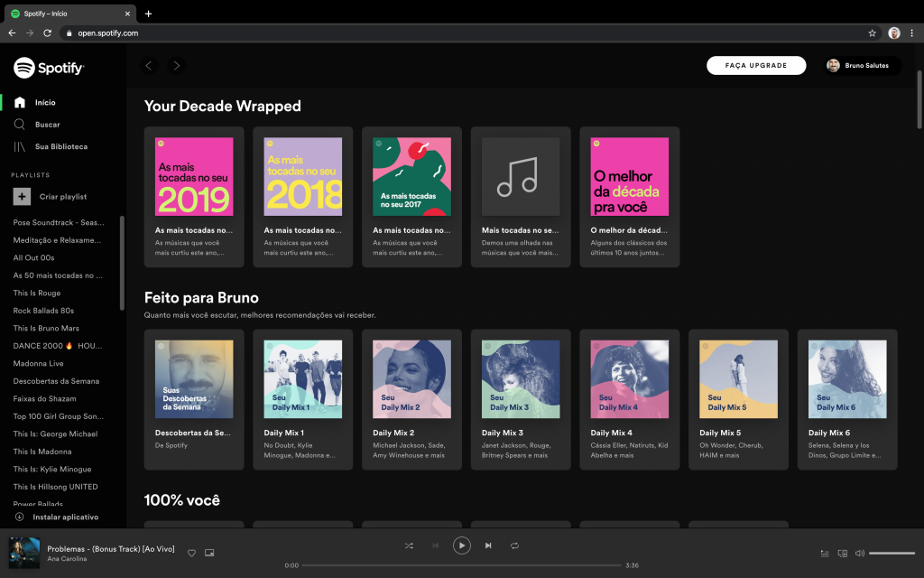Open This Is: Kylie Minogue playlist
Image resolution: width=924 pixels, height=578 pixels.
52,469
